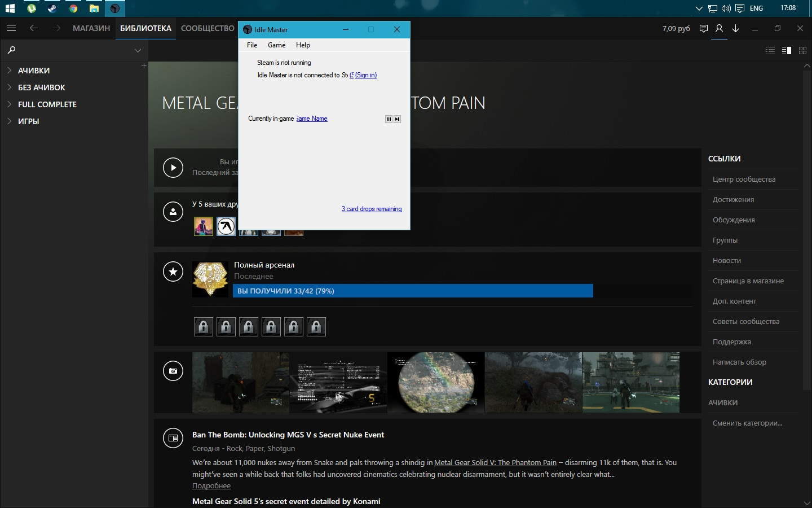The image size is (812, 508).
Task: Open the Steam hamburger menu
Action: click(x=11, y=28)
